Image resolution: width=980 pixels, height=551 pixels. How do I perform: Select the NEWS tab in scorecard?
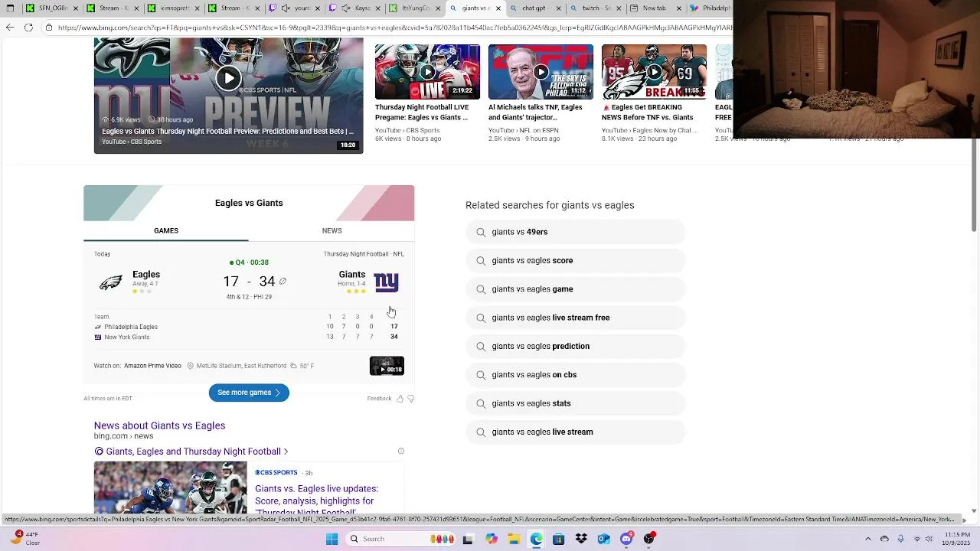[x=332, y=230]
